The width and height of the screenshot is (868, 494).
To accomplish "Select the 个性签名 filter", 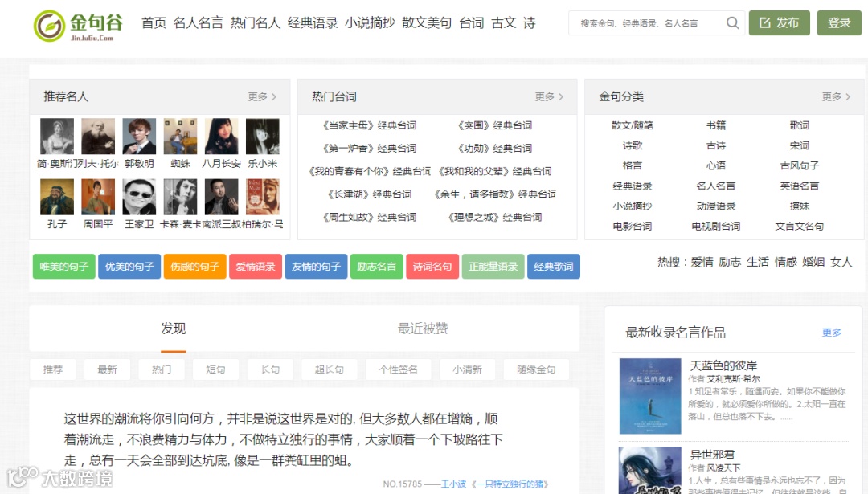I will coord(398,369).
